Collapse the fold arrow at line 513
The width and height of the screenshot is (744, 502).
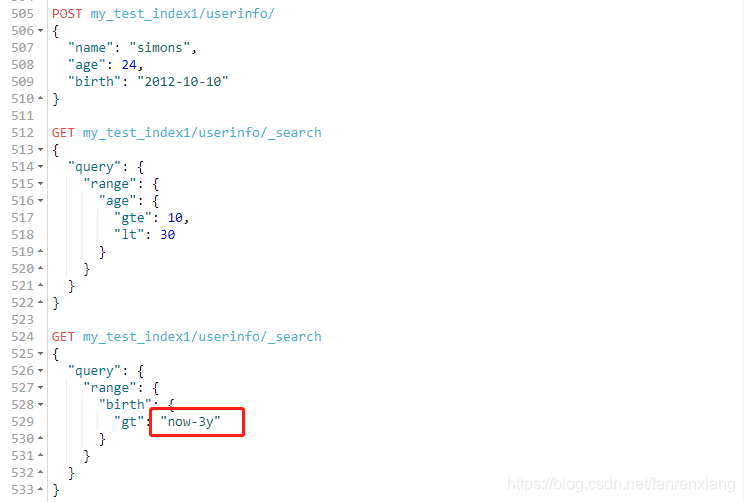coord(40,150)
